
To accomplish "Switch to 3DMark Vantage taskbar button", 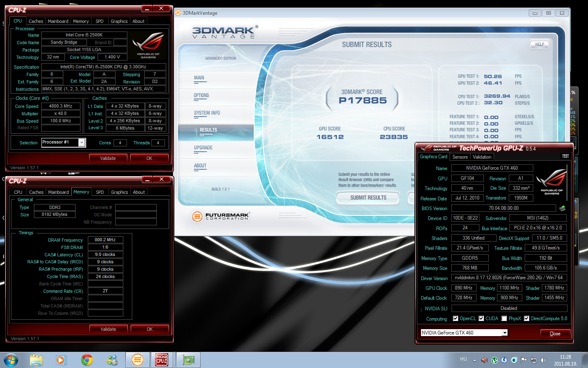I will click(x=137, y=360).
